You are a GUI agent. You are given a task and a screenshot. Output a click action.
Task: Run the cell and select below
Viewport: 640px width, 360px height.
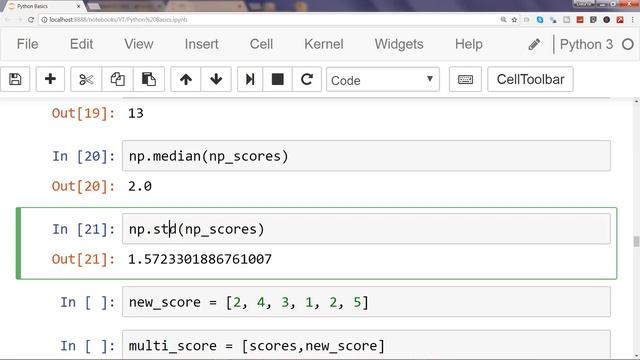click(250, 79)
